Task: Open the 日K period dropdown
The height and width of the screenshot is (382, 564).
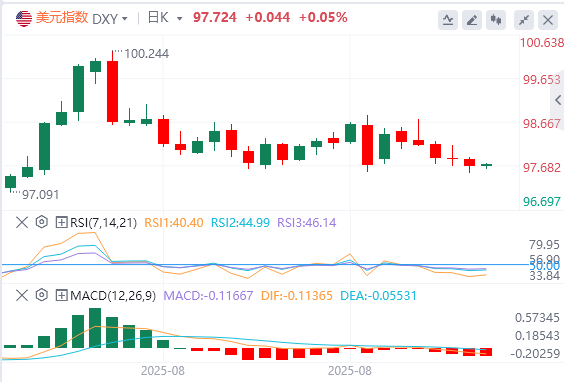Action: click(165, 18)
